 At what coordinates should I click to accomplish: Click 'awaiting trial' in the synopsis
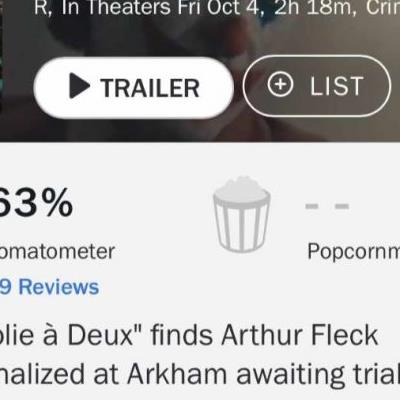(318, 375)
